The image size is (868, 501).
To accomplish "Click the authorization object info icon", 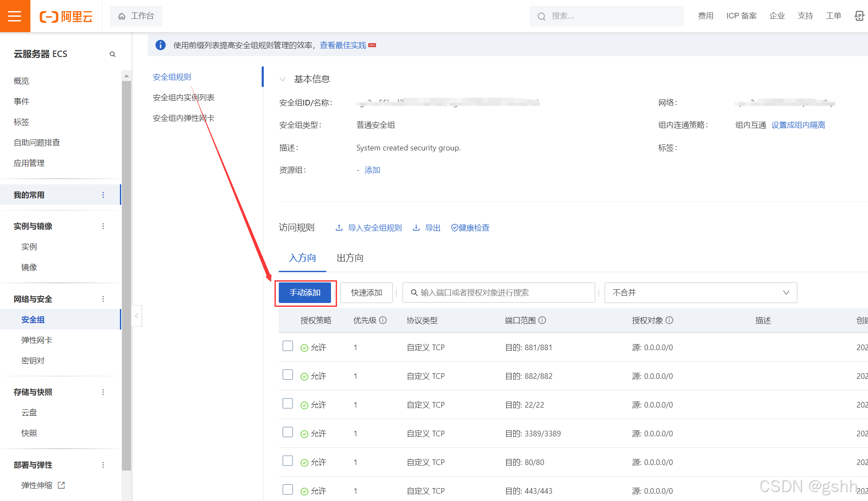I will point(670,320).
